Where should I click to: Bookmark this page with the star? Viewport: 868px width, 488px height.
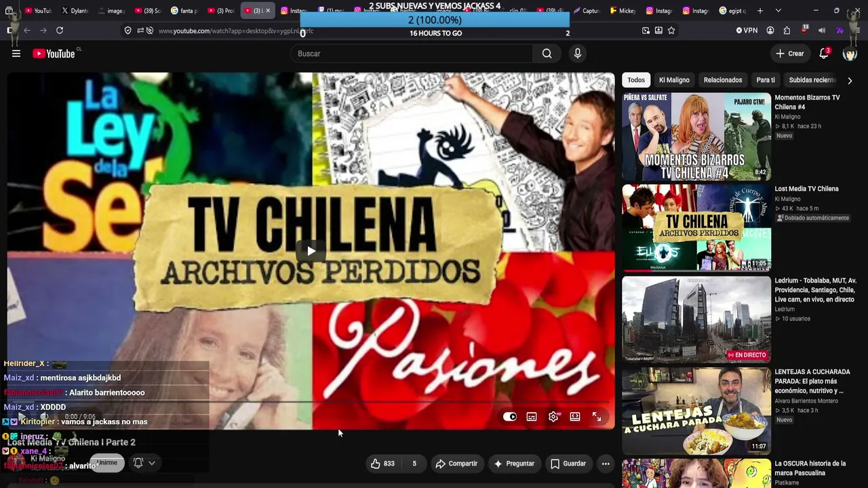tap(671, 30)
